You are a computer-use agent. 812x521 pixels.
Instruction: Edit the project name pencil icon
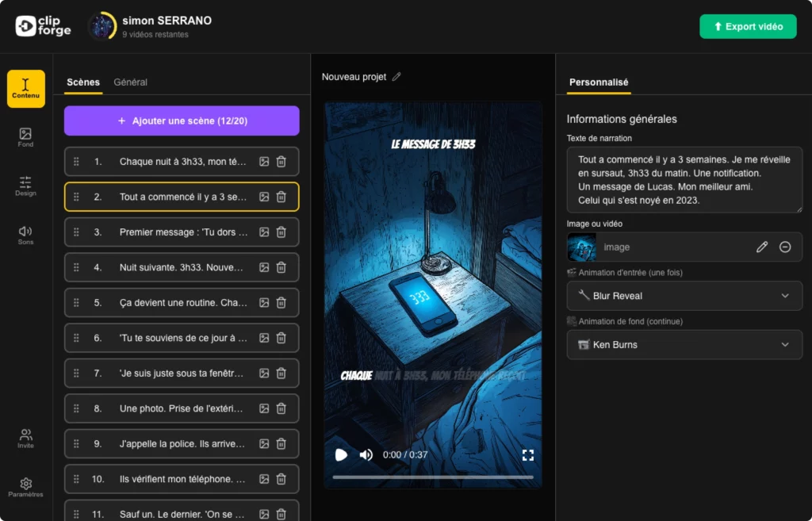[396, 77]
